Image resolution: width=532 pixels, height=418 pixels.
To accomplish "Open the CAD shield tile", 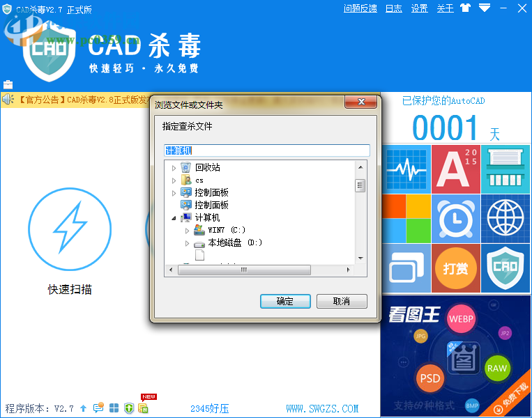I will tap(506, 268).
